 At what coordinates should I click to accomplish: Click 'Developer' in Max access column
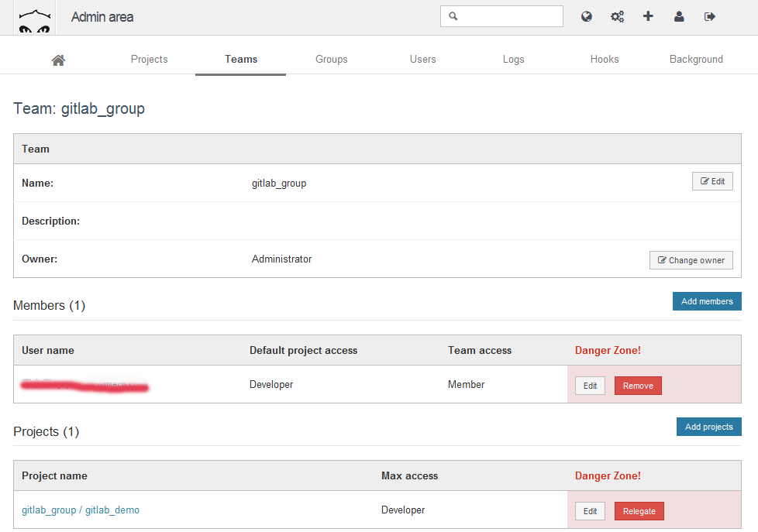[403, 510]
